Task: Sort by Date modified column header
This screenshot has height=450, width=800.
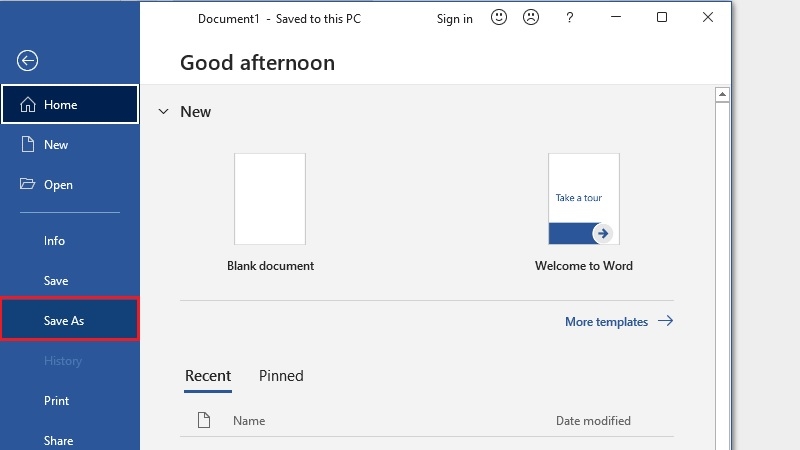Action: coord(593,420)
